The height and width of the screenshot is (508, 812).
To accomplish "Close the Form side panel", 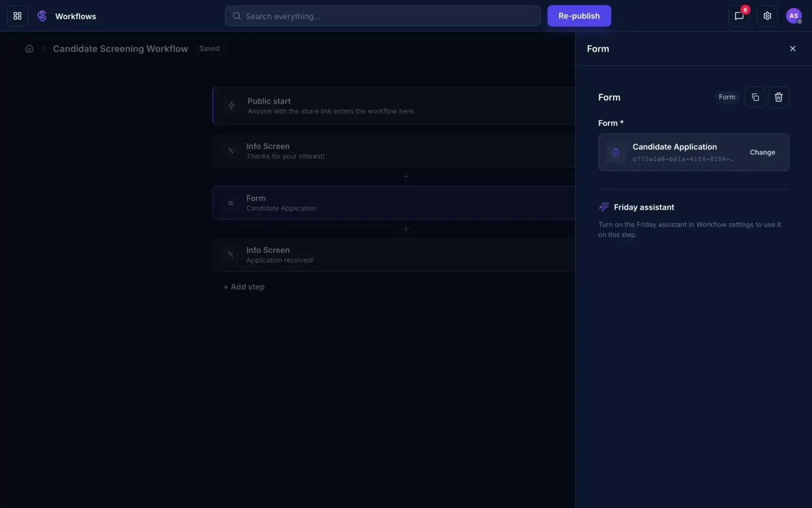I will coord(793,49).
